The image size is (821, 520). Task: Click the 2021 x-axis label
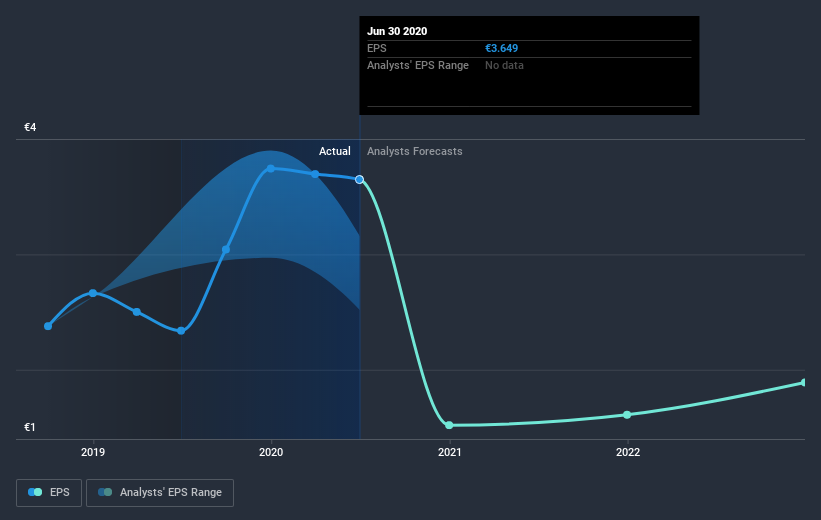click(449, 452)
